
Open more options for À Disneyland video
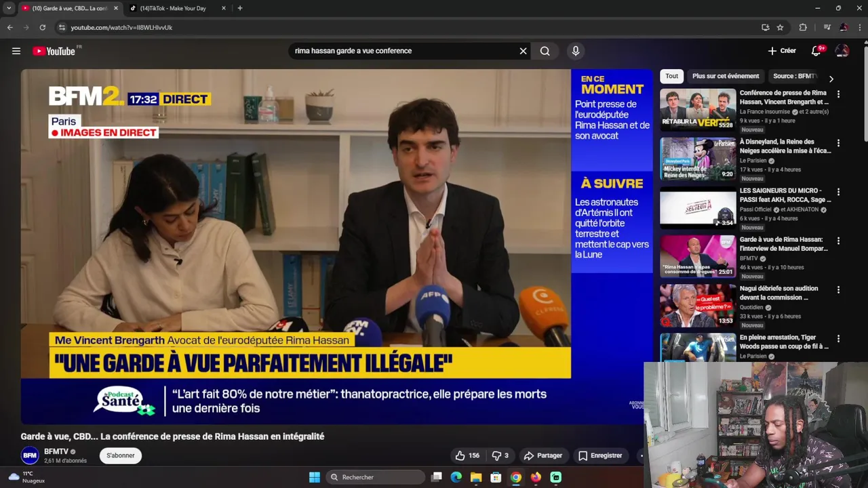[x=838, y=143]
